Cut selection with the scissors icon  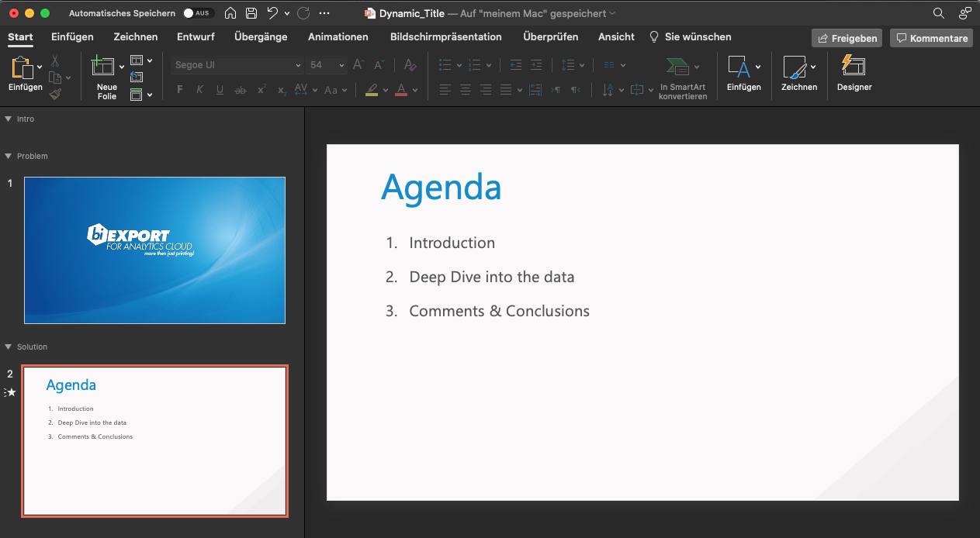pos(55,60)
